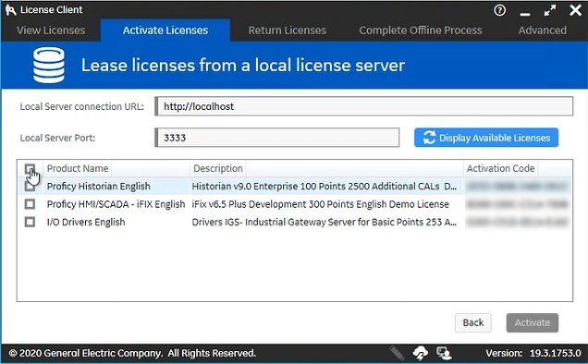Viewport: 588px width, 364px height.
Task: Click the Proficy Historian row activation code cell
Action: (x=518, y=187)
